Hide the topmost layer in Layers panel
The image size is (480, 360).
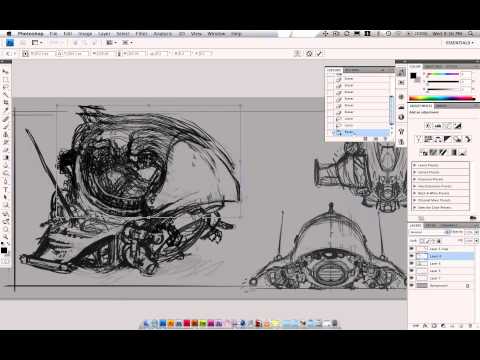[412, 249]
